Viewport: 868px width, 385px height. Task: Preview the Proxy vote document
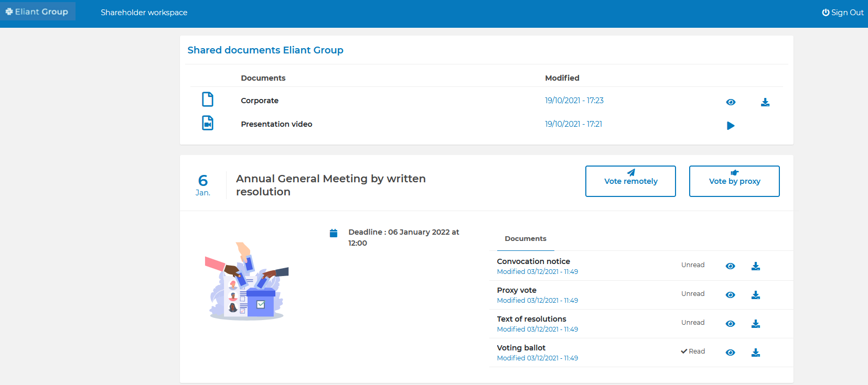click(730, 295)
